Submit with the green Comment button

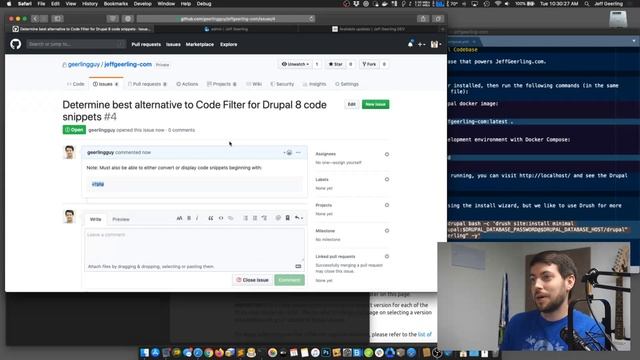click(289, 280)
